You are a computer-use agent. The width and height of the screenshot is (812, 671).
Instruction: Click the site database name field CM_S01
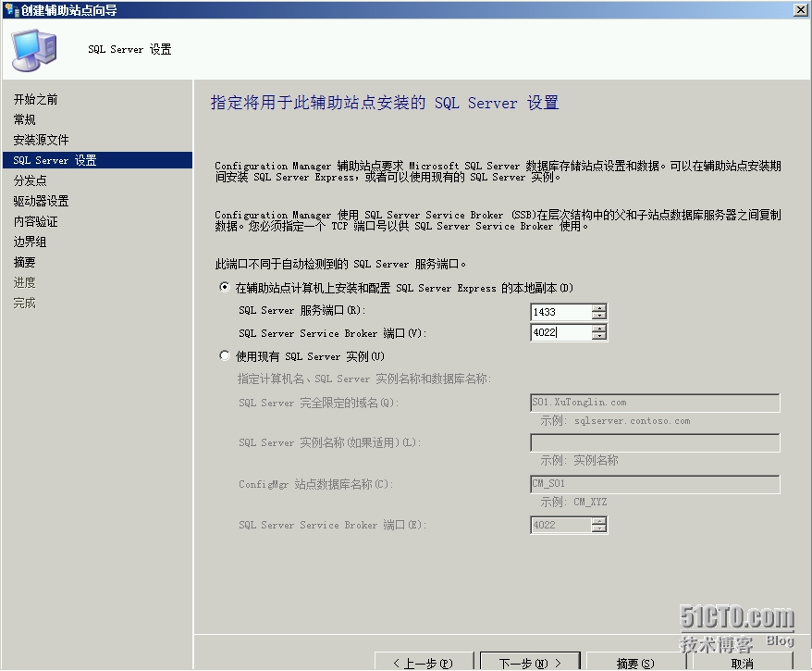point(655,484)
